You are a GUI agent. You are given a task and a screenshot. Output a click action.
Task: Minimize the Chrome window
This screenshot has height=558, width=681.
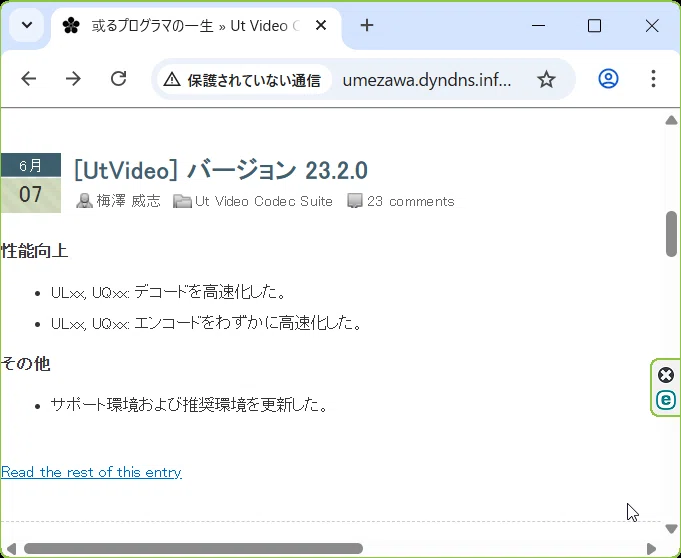click(x=538, y=26)
